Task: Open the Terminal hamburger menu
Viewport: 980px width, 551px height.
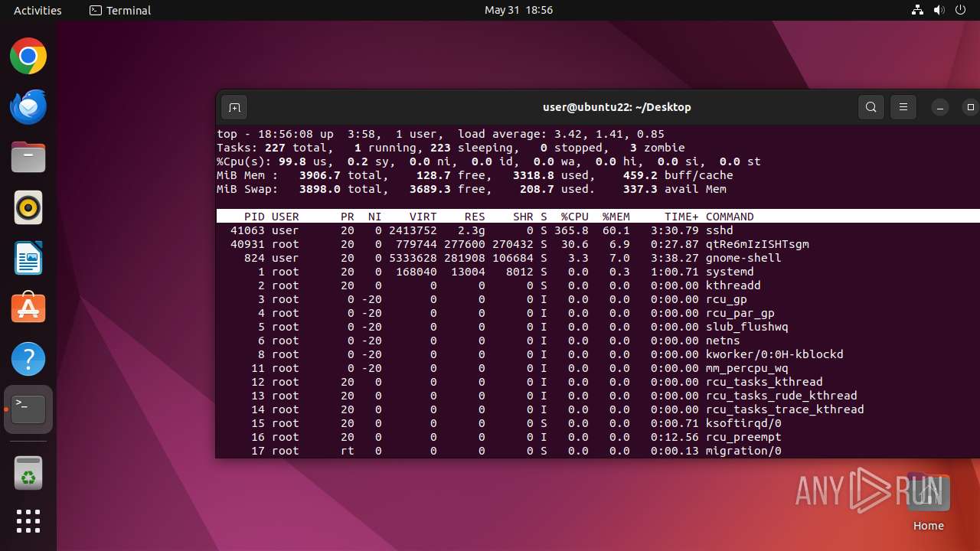Action: [903, 107]
